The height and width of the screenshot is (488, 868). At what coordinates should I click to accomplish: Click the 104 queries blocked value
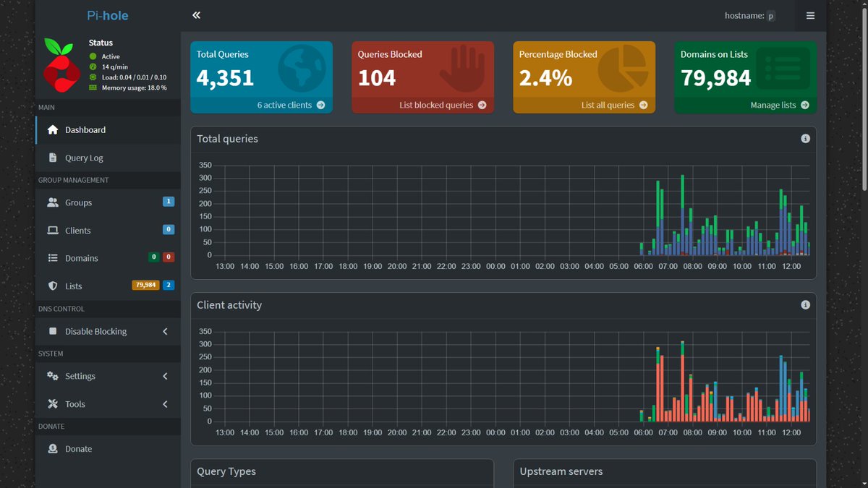point(377,78)
